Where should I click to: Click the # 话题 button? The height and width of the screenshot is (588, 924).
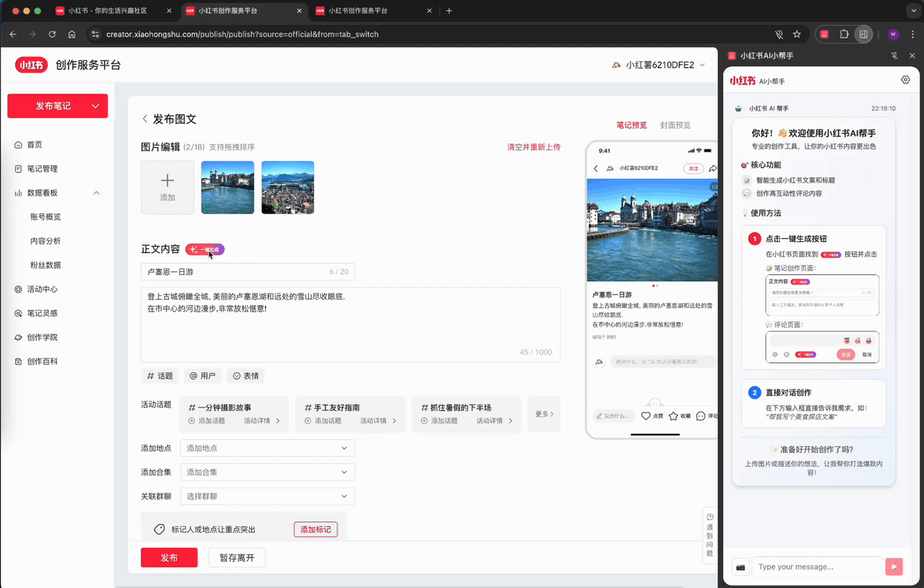point(160,376)
